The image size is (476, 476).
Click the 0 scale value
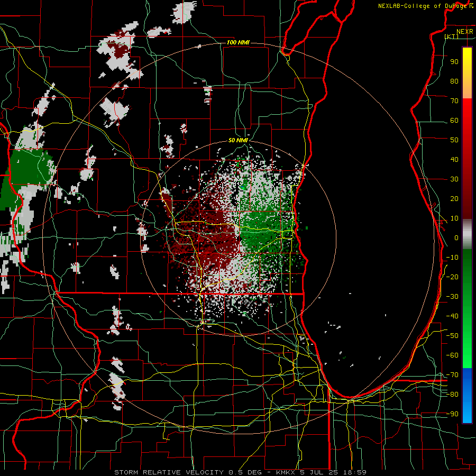(x=456, y=237)
